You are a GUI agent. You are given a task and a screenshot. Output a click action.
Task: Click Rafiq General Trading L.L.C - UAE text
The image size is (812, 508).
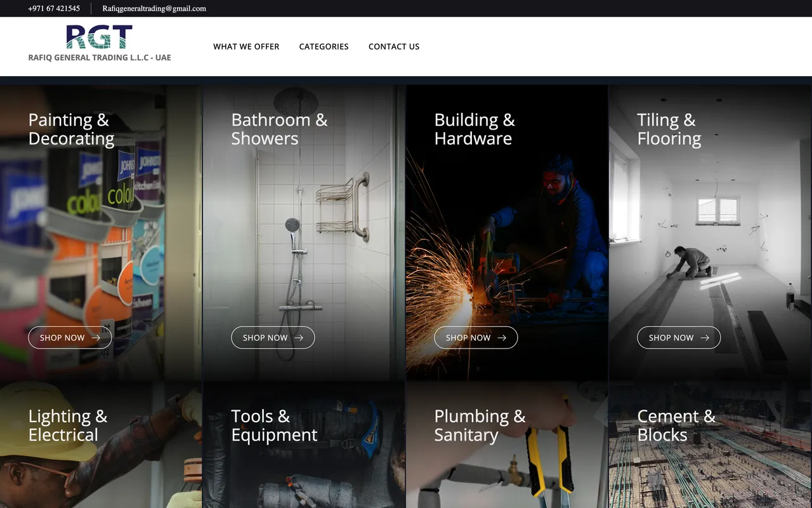pos(100,57)
